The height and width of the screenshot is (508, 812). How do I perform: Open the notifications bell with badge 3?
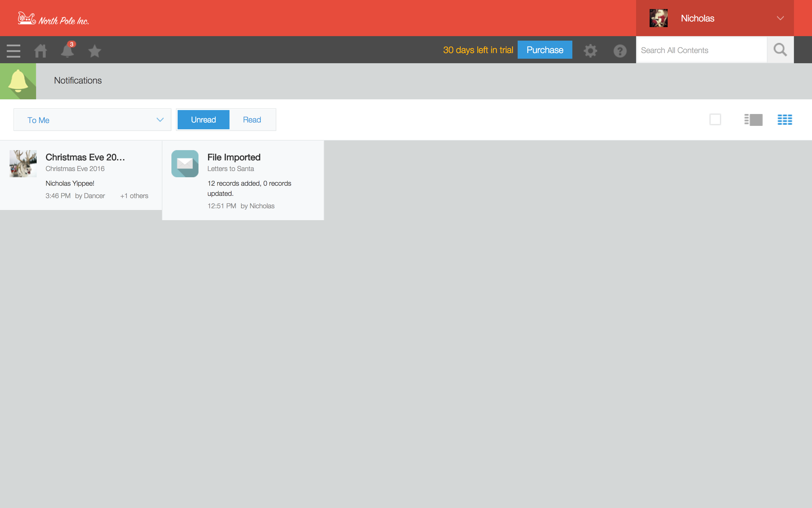(68, 50)
